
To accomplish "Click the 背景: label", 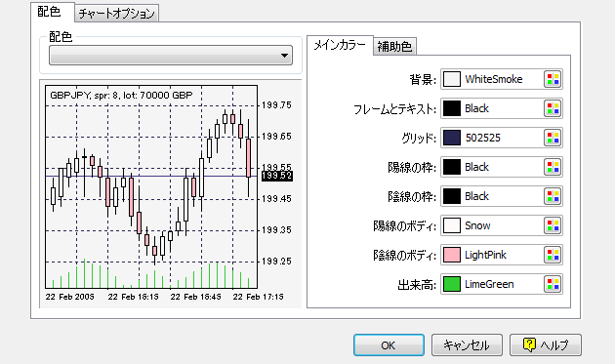I will pyautogui.click(x=423, y=80).
